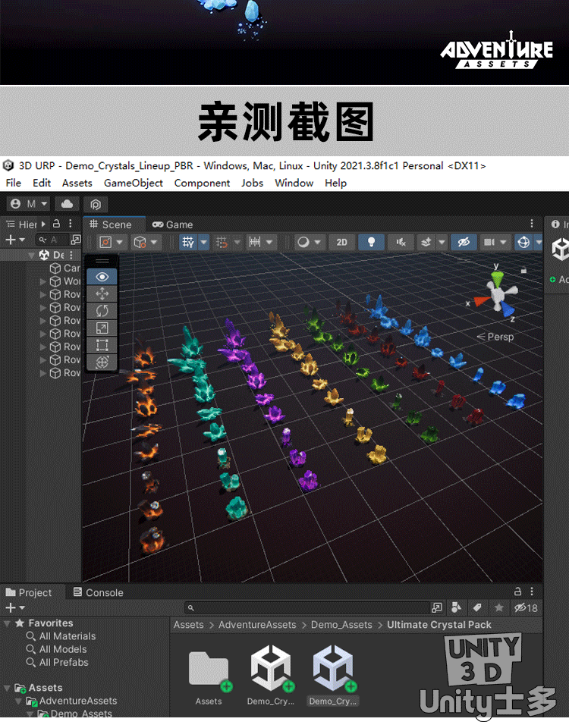This screenshot has height=728, width=569.
Task: Open the shading mode draw dropdown
Action: coord(309,242)
